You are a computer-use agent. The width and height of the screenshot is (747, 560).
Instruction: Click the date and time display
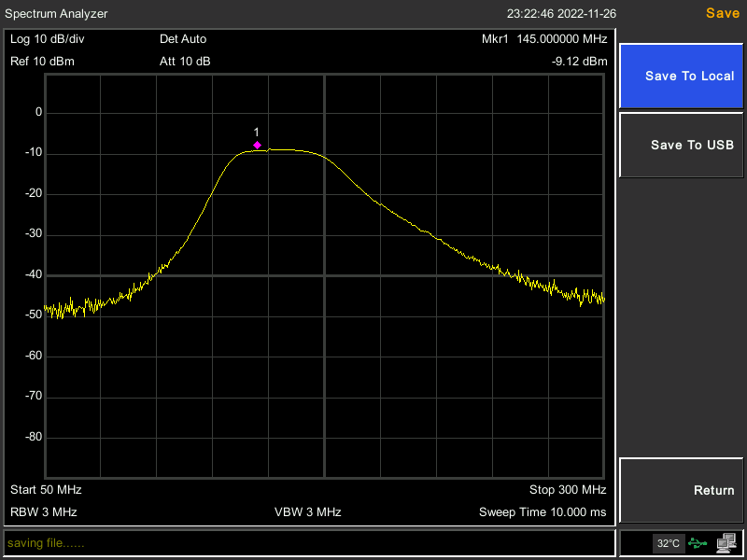click(x=561, y=14)
